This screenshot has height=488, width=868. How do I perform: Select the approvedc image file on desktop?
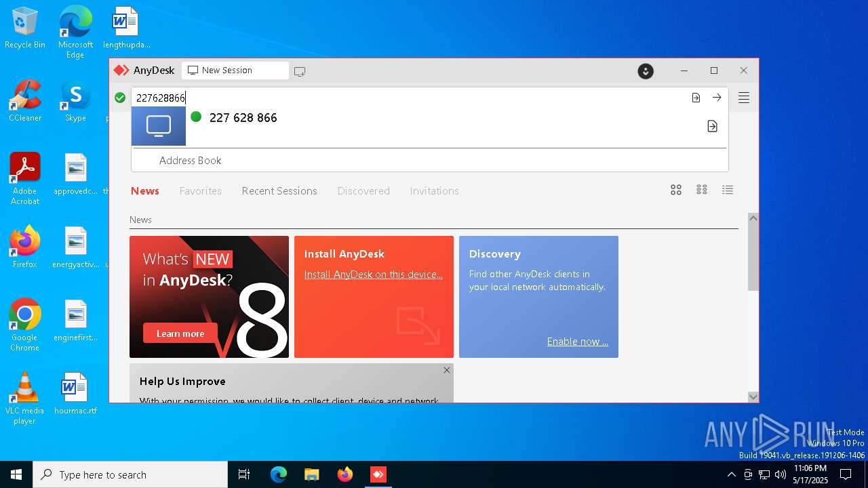click(75, 175)
